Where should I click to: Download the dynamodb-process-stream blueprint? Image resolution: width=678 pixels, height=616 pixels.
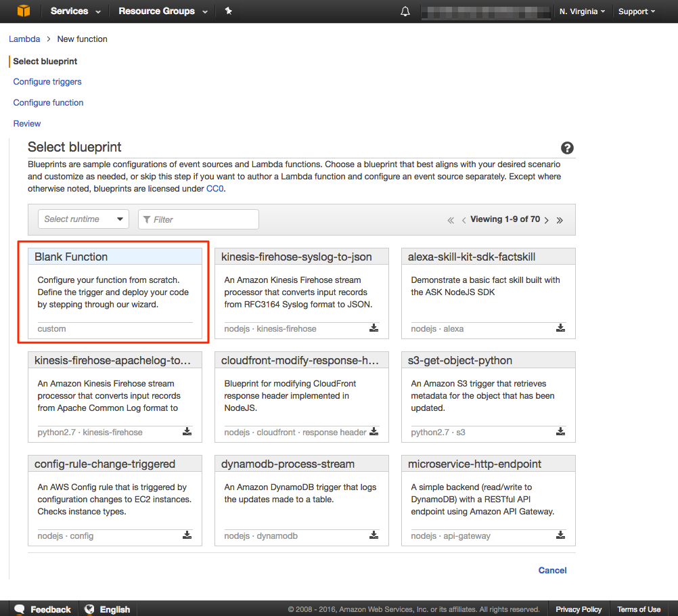pyautogui.click(x=374, y=535)
